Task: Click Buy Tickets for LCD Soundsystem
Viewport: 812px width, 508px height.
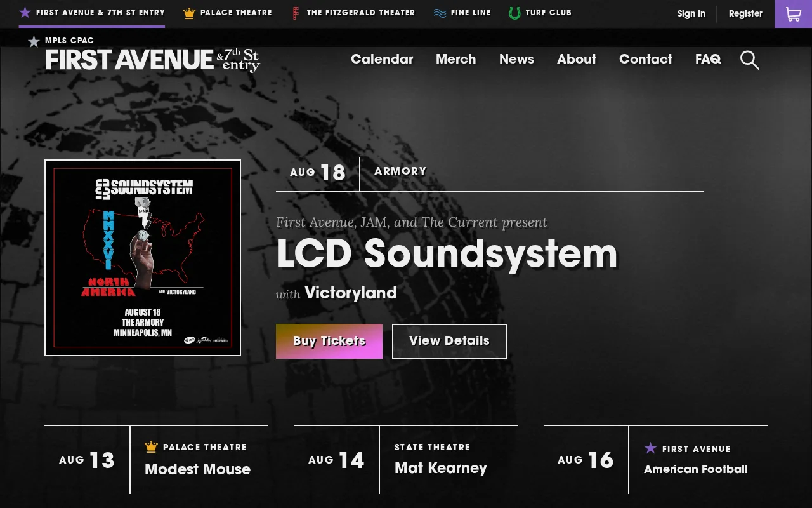Action: 329,341
